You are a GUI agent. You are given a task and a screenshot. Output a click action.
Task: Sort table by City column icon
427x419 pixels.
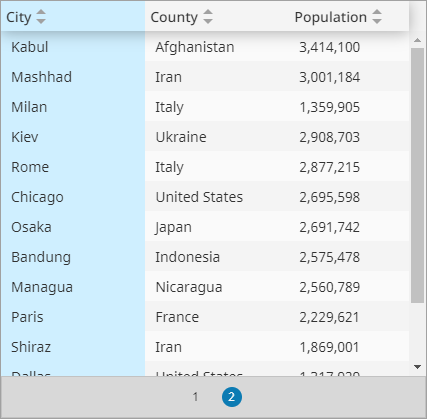tap(41, 17)
